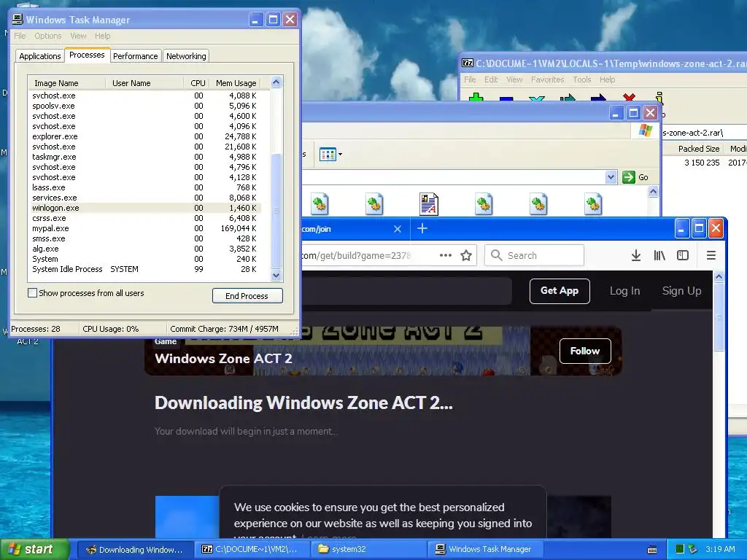Image resolution: width=747 pixels, height=560 pixels.
Task: Click the End Process button
Action: coord(247,296)
